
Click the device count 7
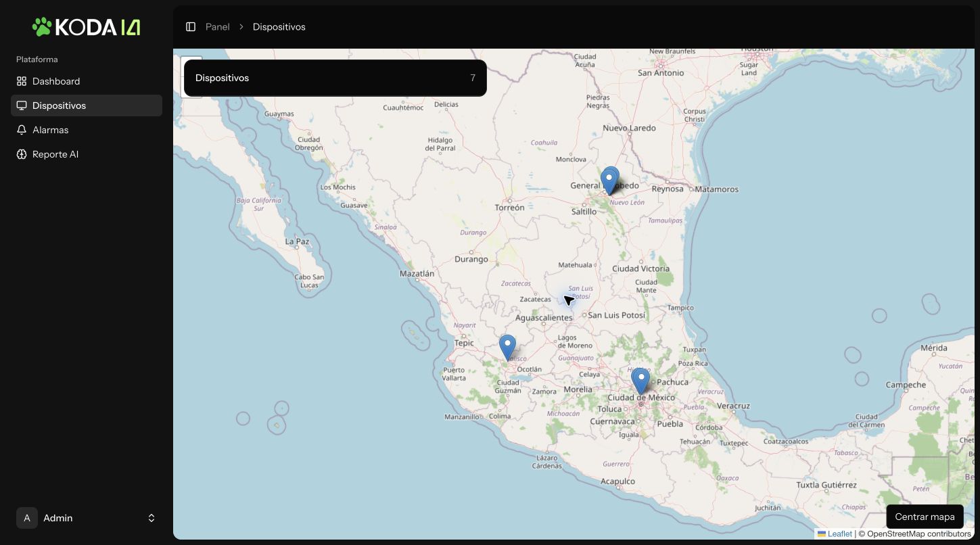coord(473,78)
